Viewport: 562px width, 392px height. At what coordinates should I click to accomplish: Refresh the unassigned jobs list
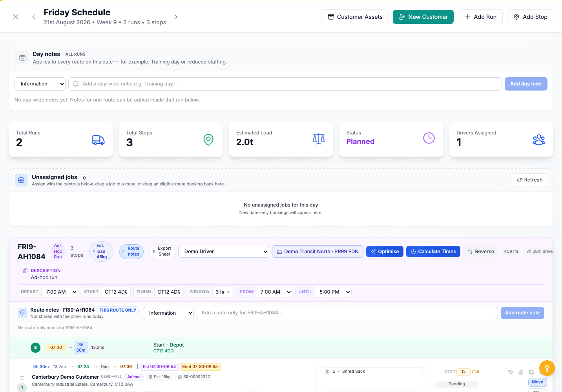coord(529,180)
